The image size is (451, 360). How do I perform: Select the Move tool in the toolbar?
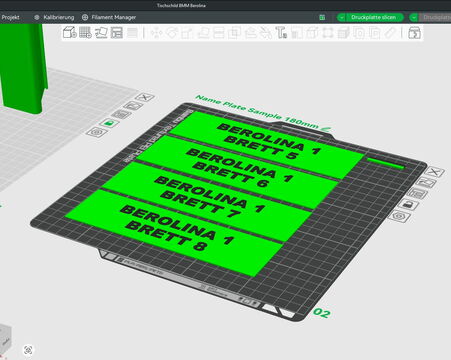(x=156, y=33)
